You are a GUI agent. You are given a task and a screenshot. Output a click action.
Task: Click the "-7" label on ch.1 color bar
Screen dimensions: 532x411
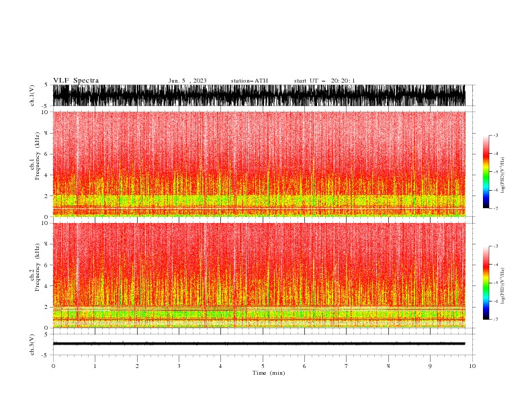[495, 208]
